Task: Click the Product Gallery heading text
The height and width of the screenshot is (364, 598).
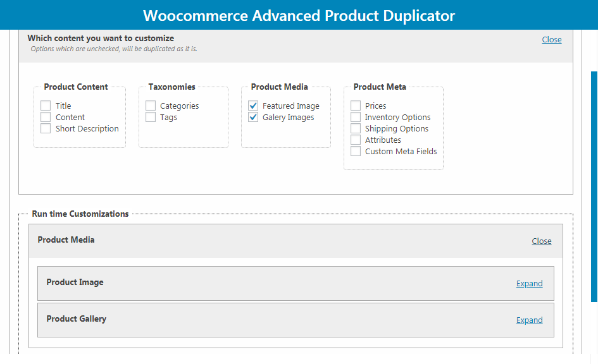Action: pos(77,319)
